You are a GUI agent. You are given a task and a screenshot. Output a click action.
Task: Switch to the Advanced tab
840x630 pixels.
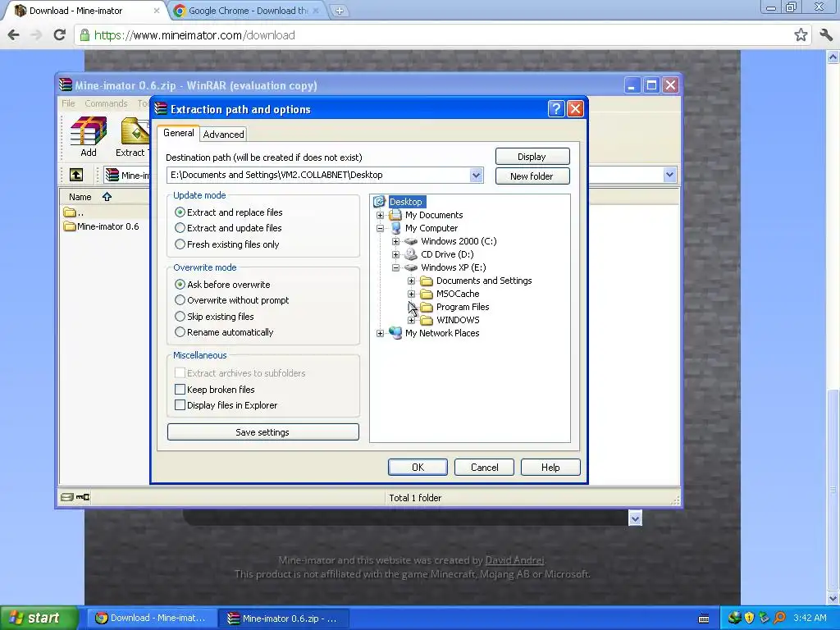click(x=223, y=134)
